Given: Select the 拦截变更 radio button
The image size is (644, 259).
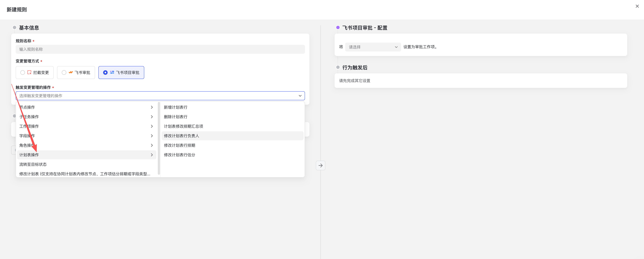Looking at the screenshot, I should click(x=23, y=72).
